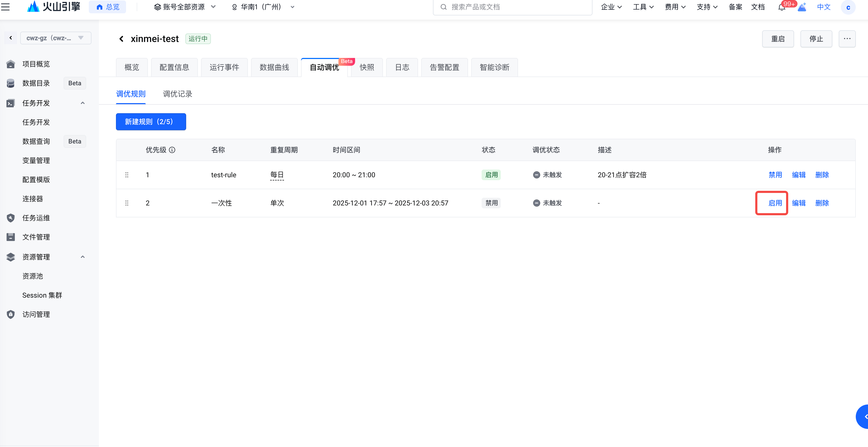
Task: Open the hamburger menu icon
Action: [5, 7]
